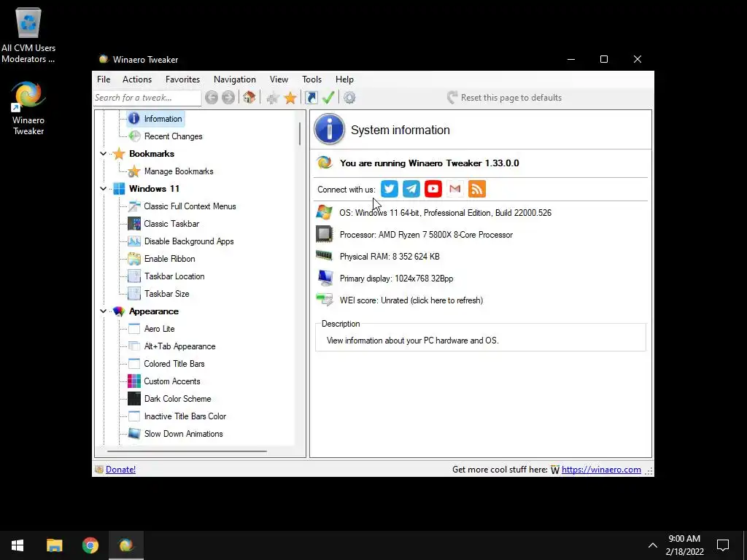Click the Donate! link

[120, 470]
